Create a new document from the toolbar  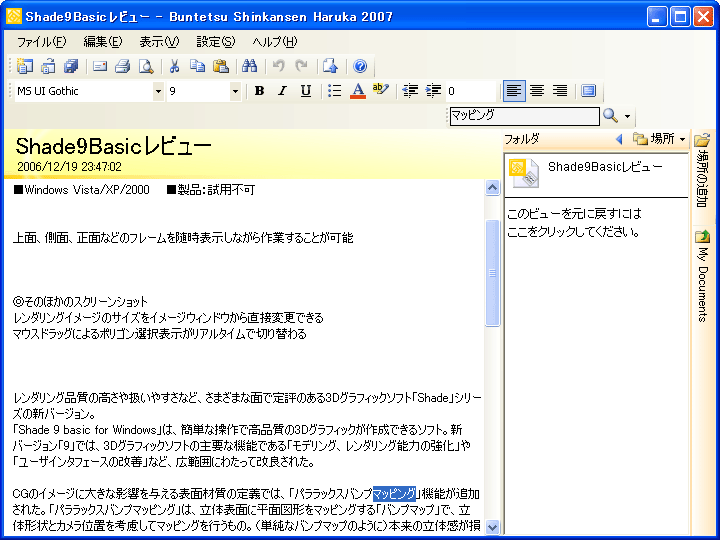[25, 66]
